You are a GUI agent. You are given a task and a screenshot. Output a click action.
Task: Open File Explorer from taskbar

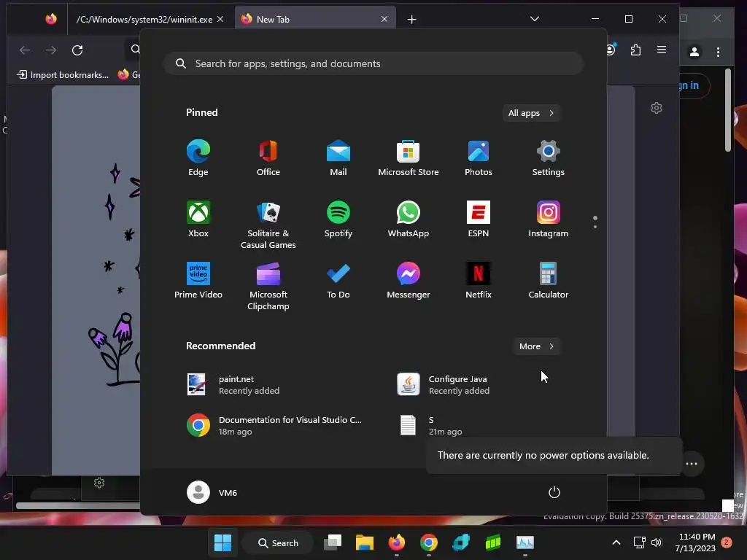click(365, 542)
